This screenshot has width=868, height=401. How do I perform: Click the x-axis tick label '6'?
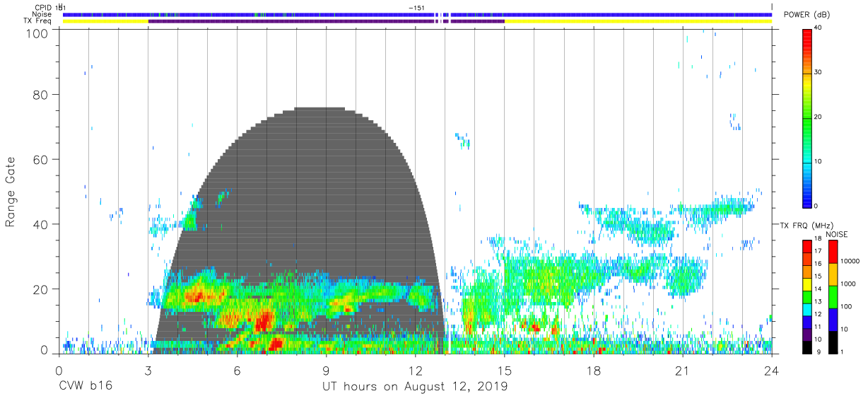237,371
